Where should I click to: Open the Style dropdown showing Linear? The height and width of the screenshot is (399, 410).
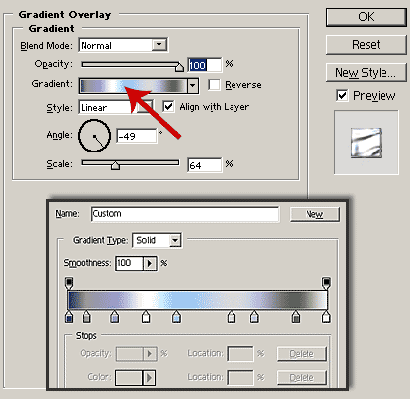(116, 107)
